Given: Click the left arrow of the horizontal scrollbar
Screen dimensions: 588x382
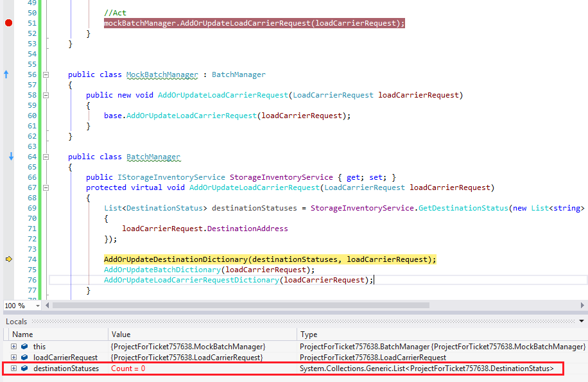Looking at the screenshot, I should [47, 306].
